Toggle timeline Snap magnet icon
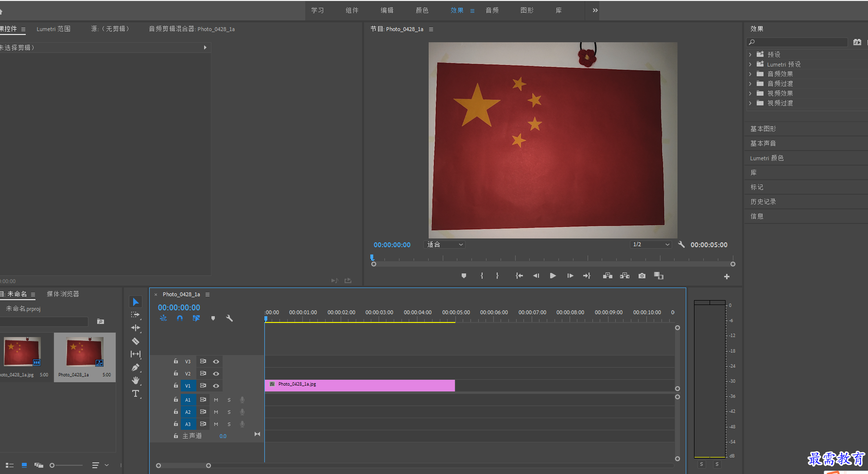Screen dimensions: 868x474 [180, 319]
